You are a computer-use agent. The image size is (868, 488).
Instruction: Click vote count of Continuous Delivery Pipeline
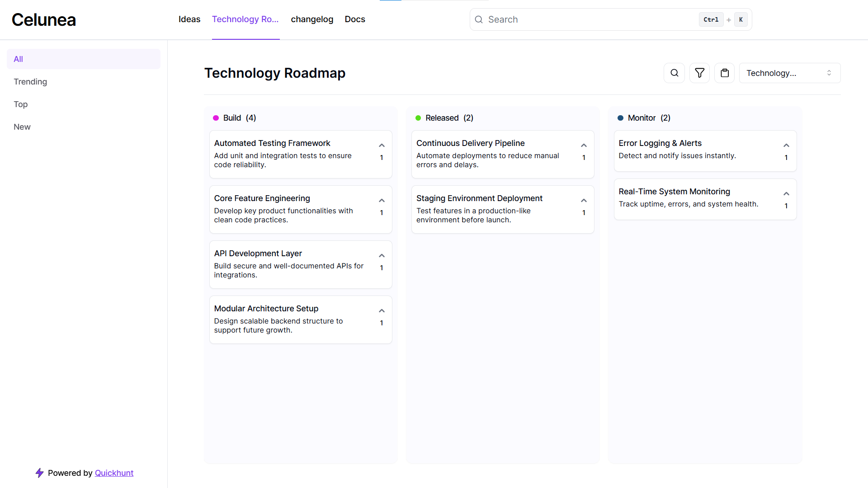tap(584, 158)
